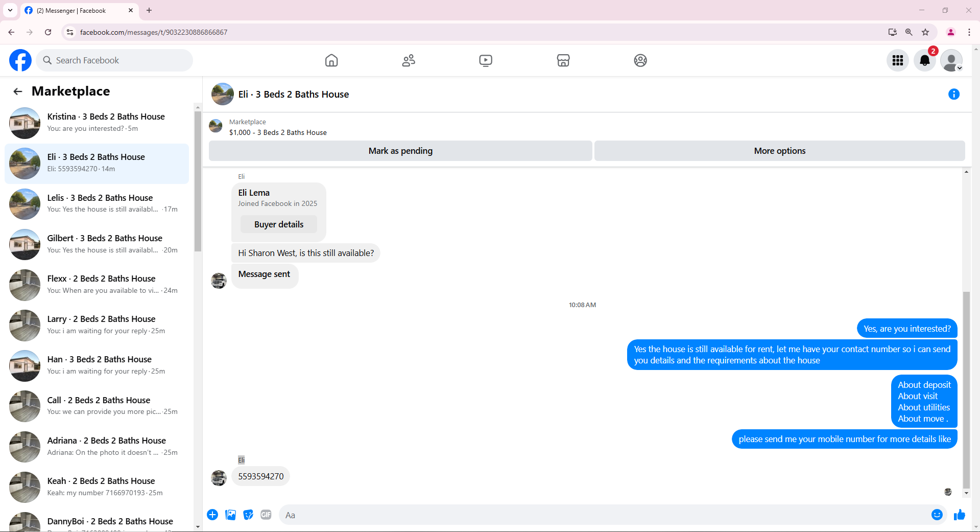Select Eli's conversation in the list
Viewport: 980px width, 532px height.
coord(97,164)
